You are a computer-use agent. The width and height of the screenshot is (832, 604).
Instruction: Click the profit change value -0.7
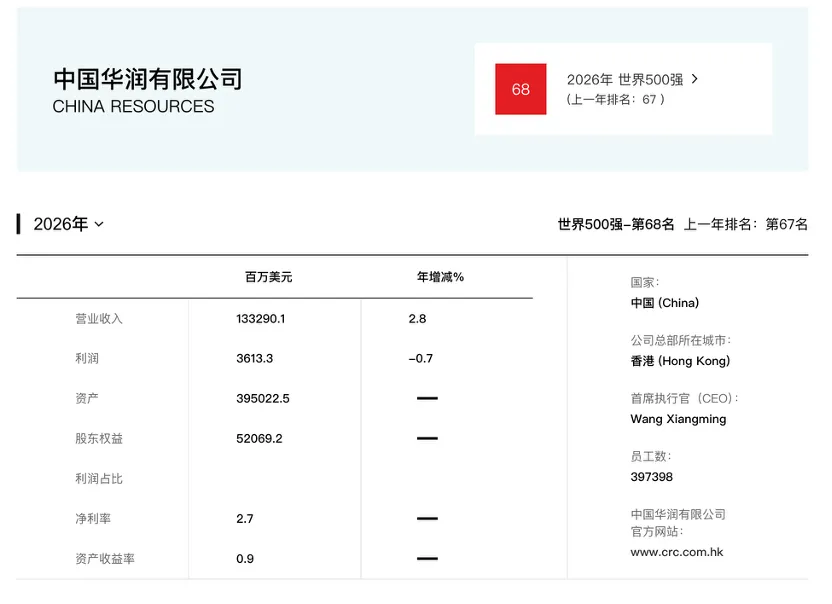click(x=421, y=358)
